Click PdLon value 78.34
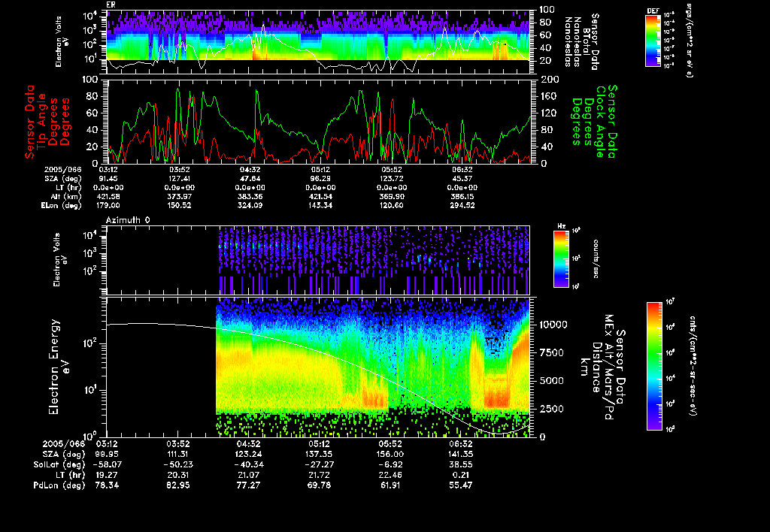Screen dimensions: 770x532 coord(108,485)
